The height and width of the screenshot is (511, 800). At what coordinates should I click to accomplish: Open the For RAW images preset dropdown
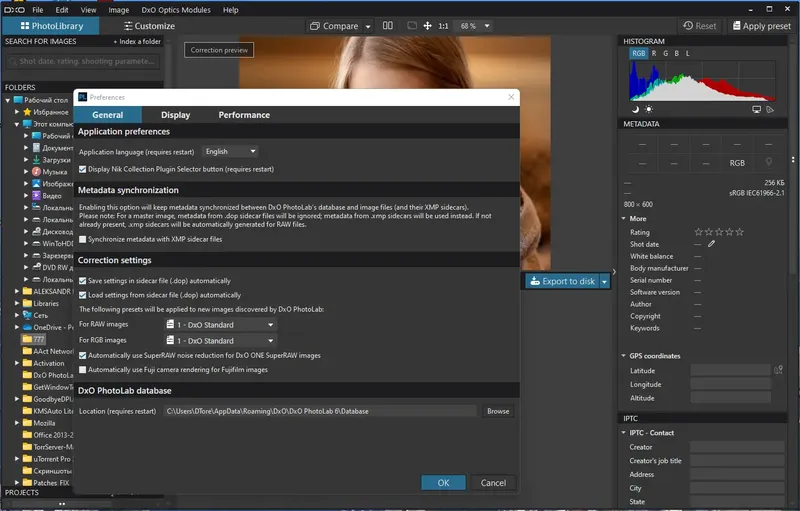click(x=220, y=324)
